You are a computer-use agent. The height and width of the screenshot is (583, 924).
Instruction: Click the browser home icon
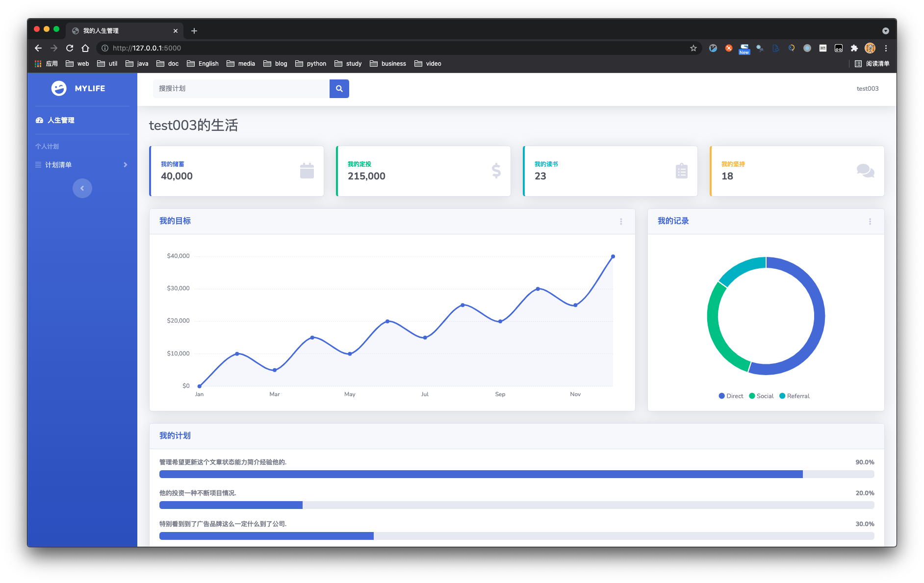point(85,48)
